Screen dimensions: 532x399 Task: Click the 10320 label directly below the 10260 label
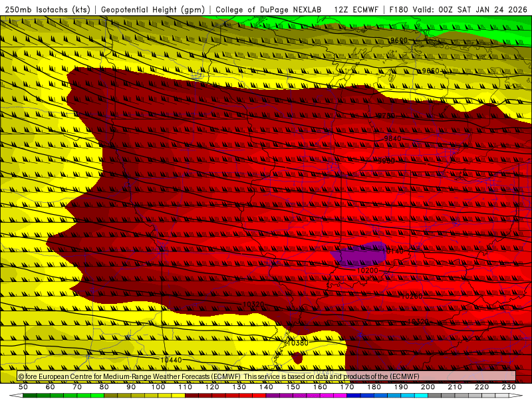(418, 321)
